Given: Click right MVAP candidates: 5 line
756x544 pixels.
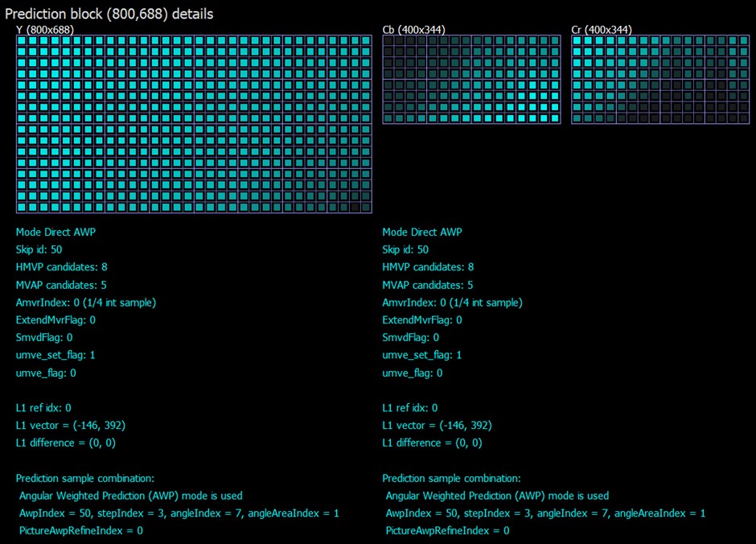Looking at the screenshot, I should point(428,285).
